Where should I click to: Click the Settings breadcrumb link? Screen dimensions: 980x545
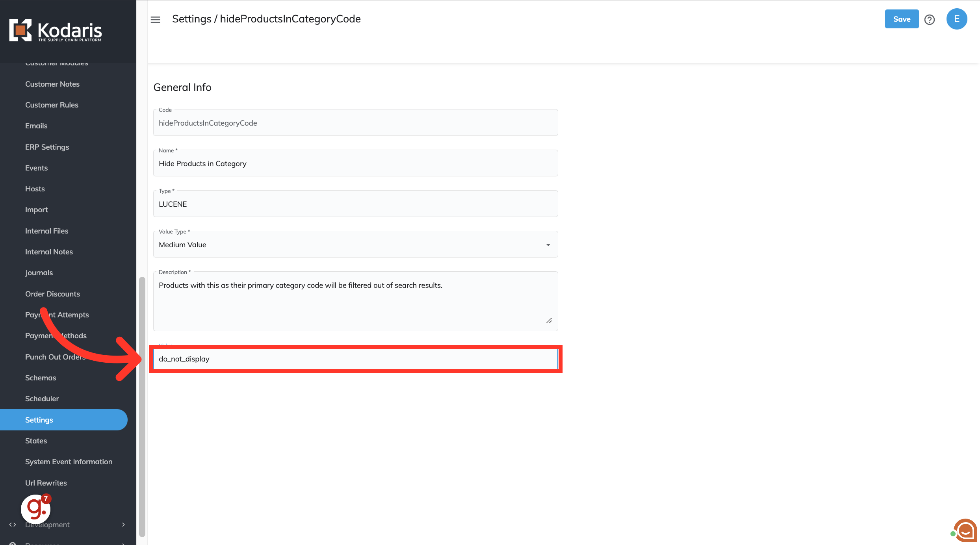(191, 19)
